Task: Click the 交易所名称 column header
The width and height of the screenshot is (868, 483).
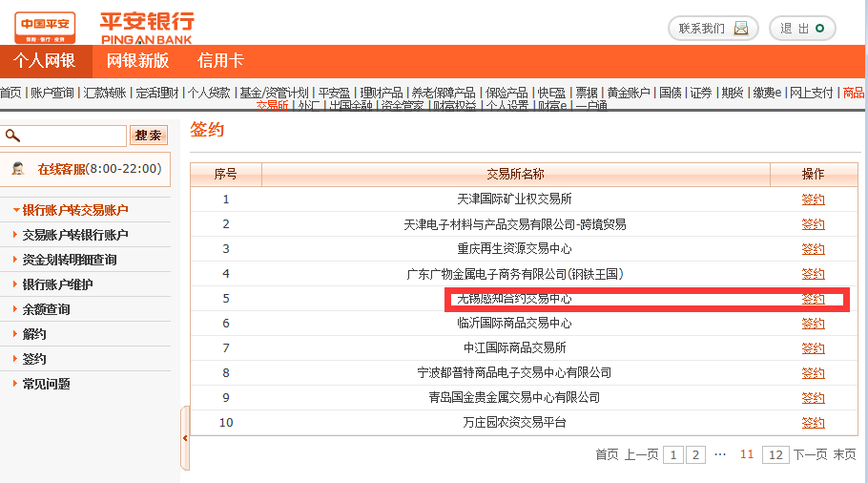Action: [515, 175]
